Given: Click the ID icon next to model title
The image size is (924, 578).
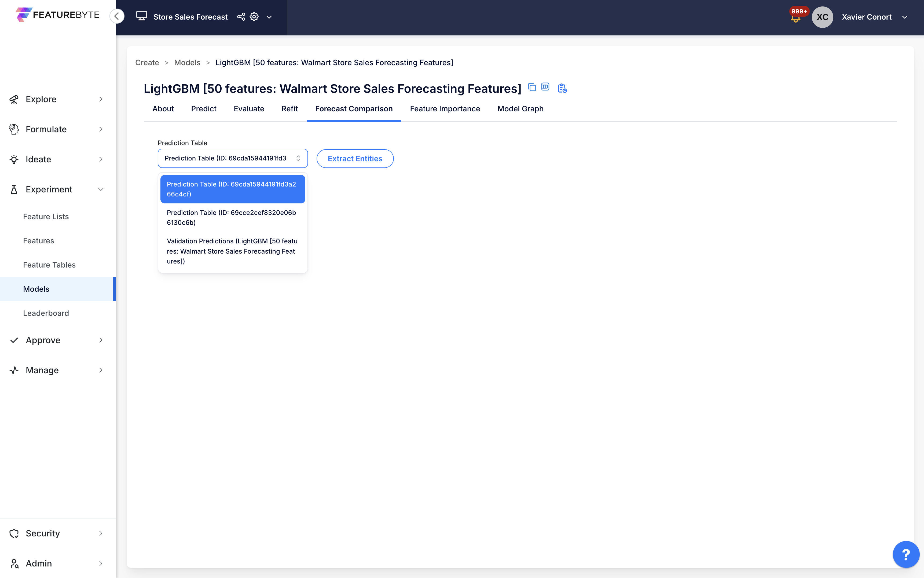Looking at the screenshot, I should pyautogui.click(x=545, y=87).
